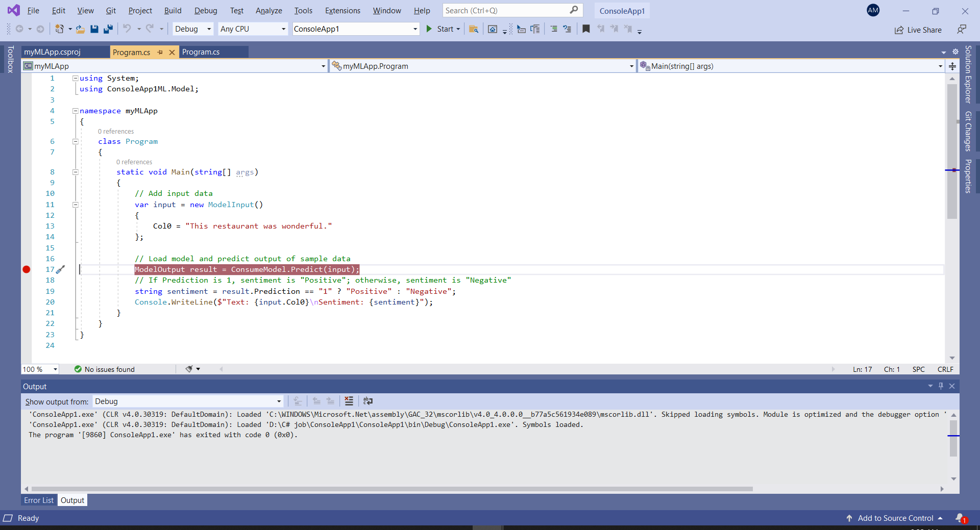The width and height of the screenshot is (980, 530).
Task: Toggle the breakpoint on line 17
Action: click(26, 269)
